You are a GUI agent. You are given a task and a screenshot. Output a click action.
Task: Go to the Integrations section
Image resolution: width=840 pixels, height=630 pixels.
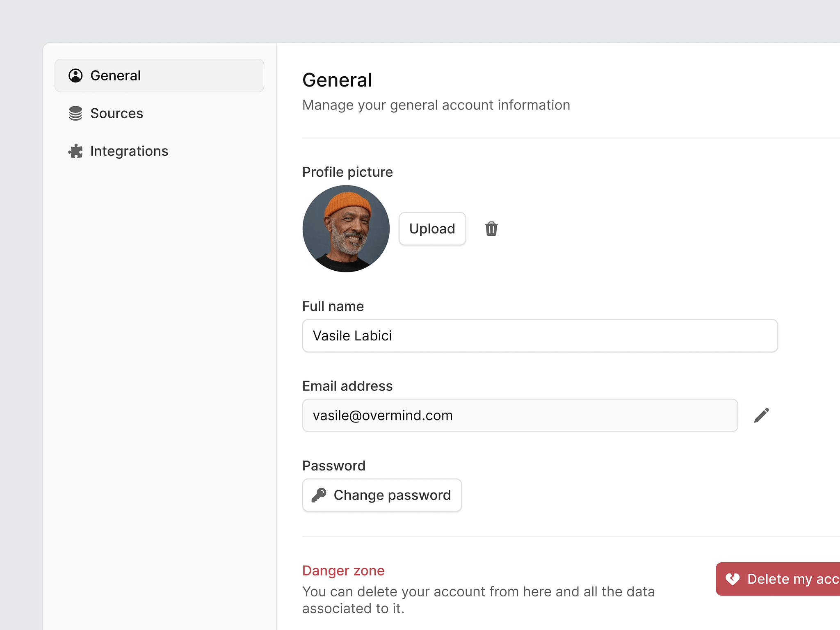coord(129,151)
